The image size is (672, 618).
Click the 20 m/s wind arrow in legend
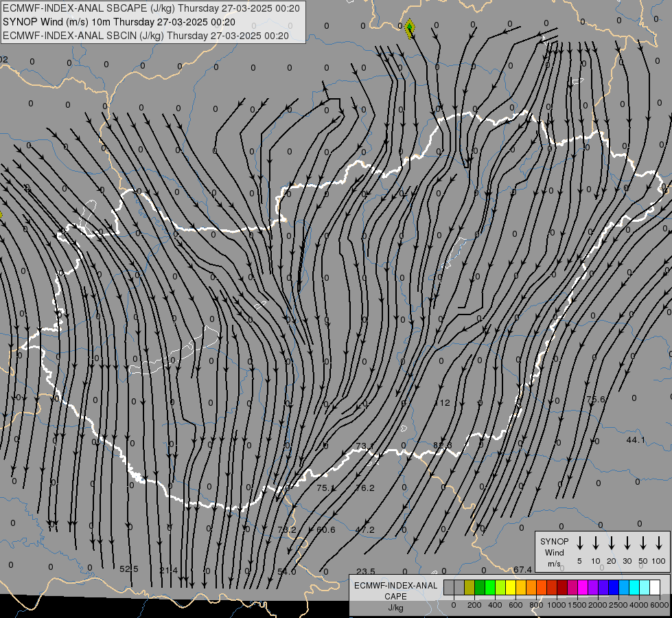[x=612, y=543]
